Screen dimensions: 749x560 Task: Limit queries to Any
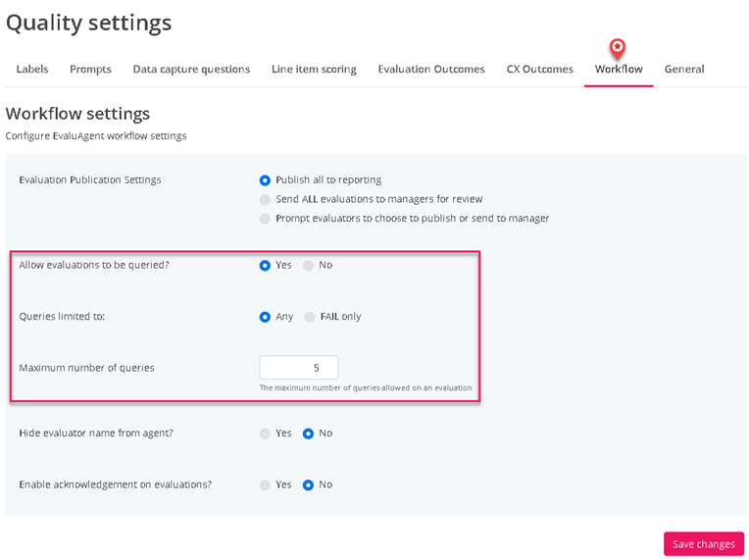click(265, 317)
